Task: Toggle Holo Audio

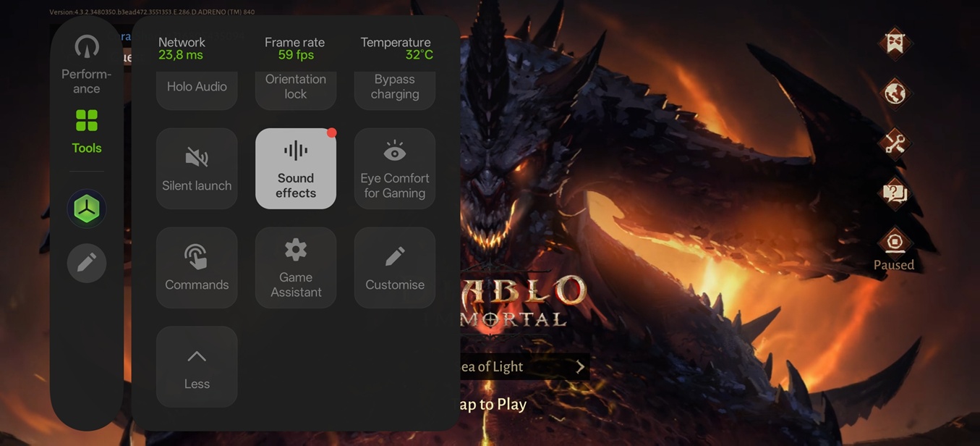Action: (x=197, y=90)
